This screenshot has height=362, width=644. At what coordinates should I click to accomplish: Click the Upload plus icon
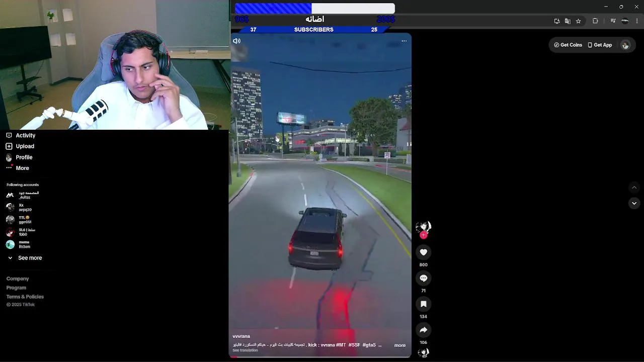pyautogui.click(x=9, y=146)
